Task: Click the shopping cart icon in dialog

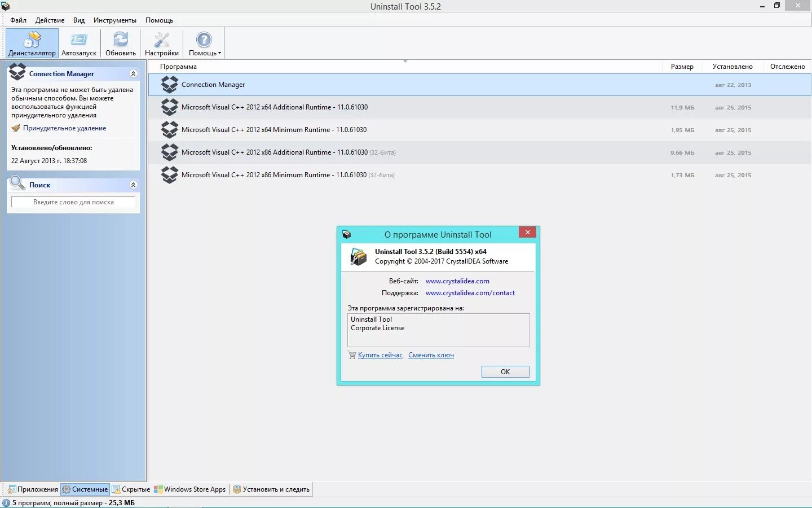Action: point(352,355)
